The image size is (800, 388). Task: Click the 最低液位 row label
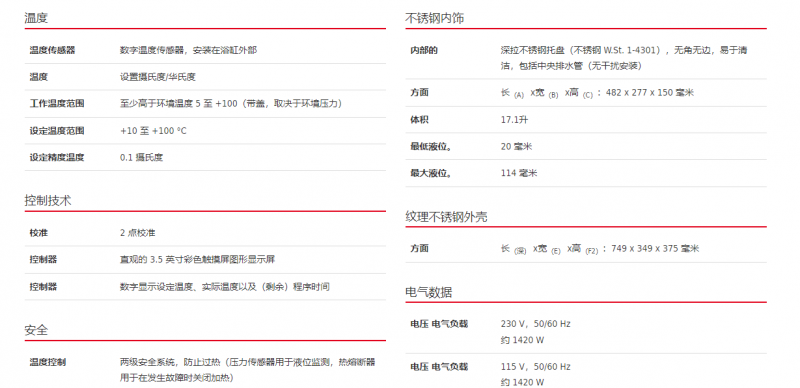[x=431, y=147]
